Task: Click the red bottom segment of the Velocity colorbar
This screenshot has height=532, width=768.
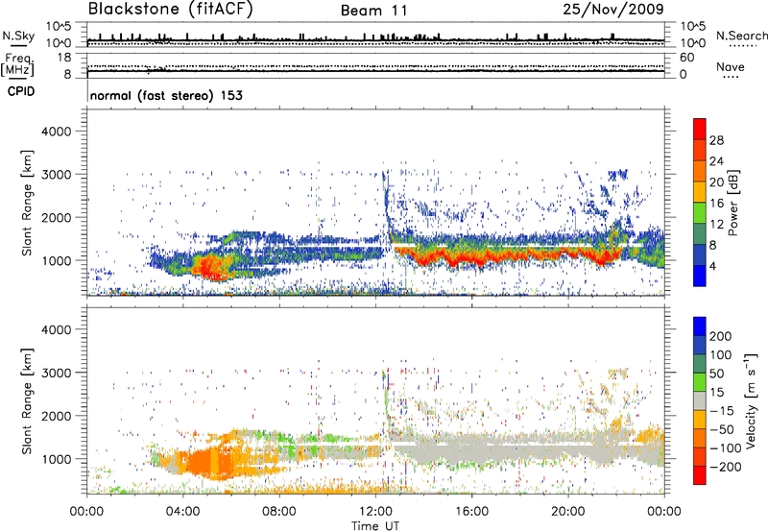Action: point(700,475)
